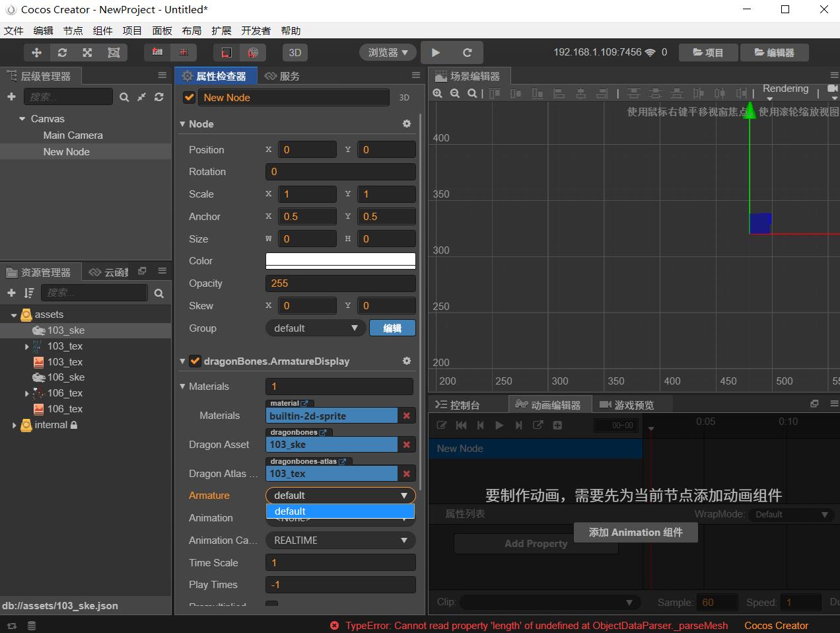Toggle 3D scene mode button
840x633 pixels.
[x=295, y=53]
